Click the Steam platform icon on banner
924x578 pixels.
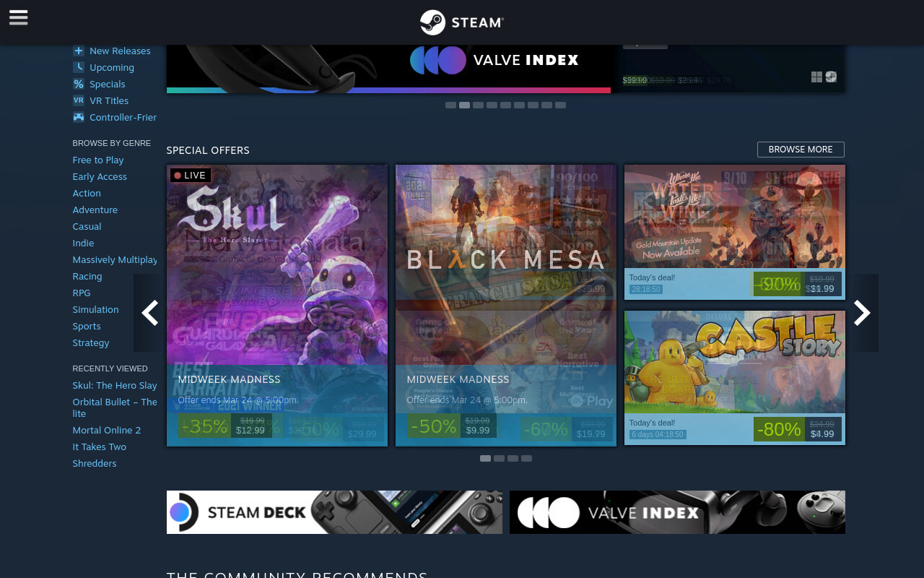[831, 77]
